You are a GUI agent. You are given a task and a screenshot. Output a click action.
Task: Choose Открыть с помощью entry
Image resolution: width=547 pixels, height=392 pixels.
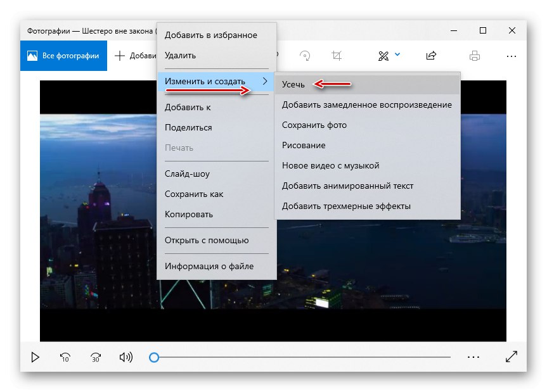click(x=217, y=241)
